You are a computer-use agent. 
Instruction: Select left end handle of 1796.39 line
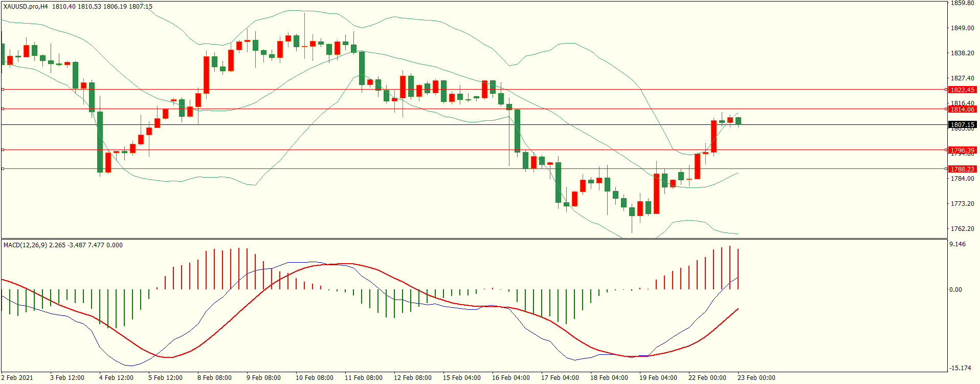(3, 150)
